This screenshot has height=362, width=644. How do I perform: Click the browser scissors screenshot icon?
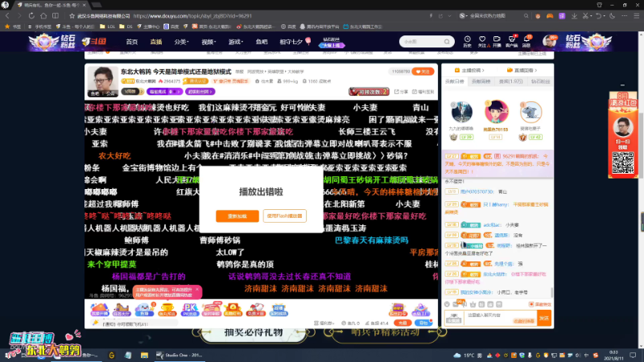pyautogui.click(x=586, y=16)
